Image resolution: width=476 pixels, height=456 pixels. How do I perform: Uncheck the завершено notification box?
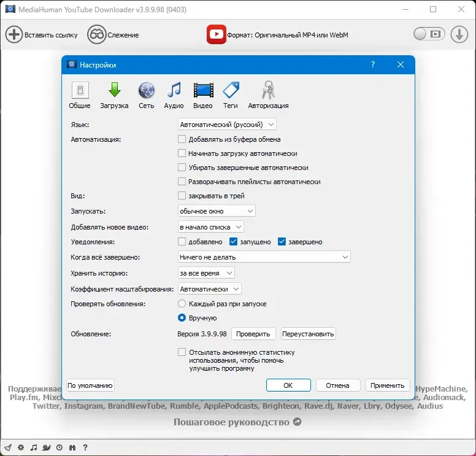282,242
